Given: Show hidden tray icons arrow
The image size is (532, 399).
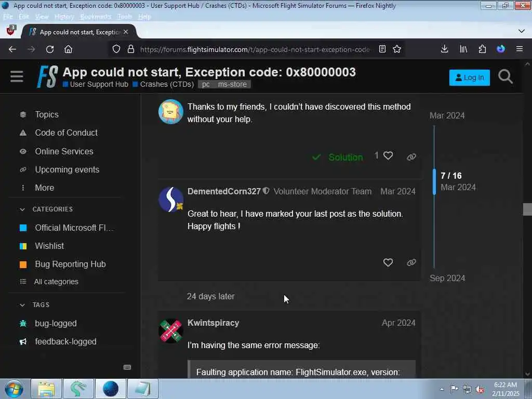Looking at the screenshot, I should click(x=442, y=389).
